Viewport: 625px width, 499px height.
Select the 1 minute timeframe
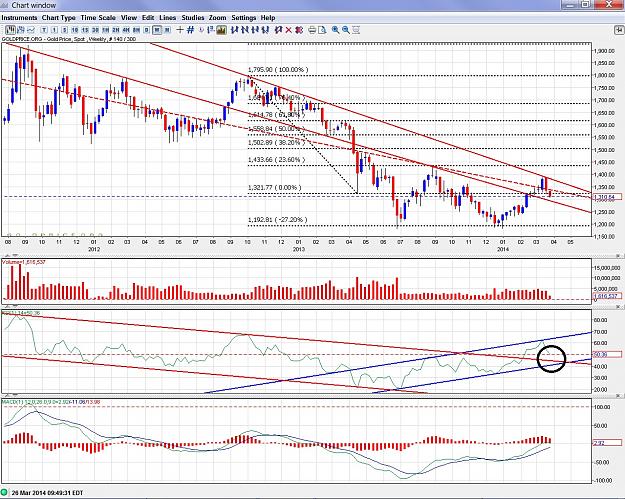(x=54, y=30)
